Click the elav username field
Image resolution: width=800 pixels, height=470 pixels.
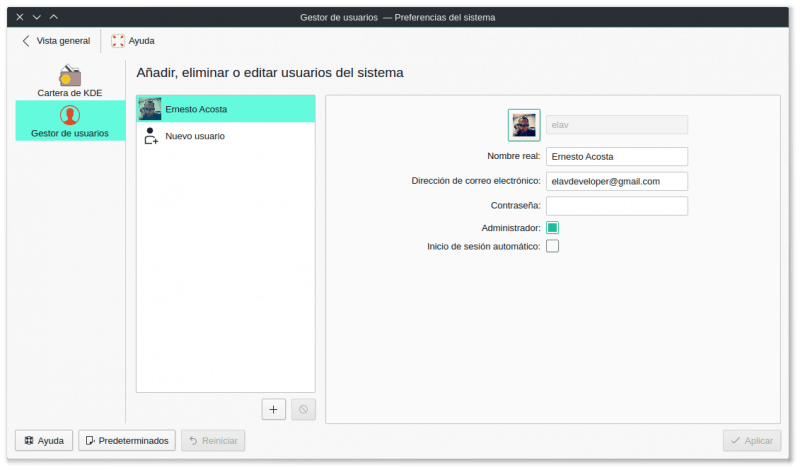point(617,125)
